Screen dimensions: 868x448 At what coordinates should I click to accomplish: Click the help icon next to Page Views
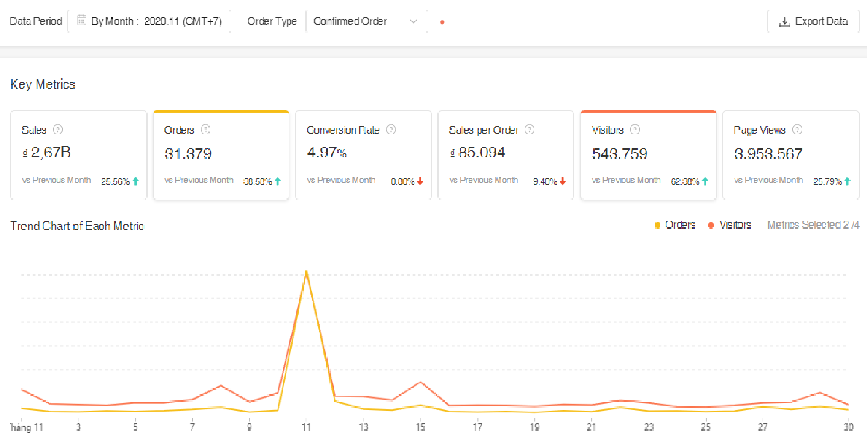click(x=797, y=130)
